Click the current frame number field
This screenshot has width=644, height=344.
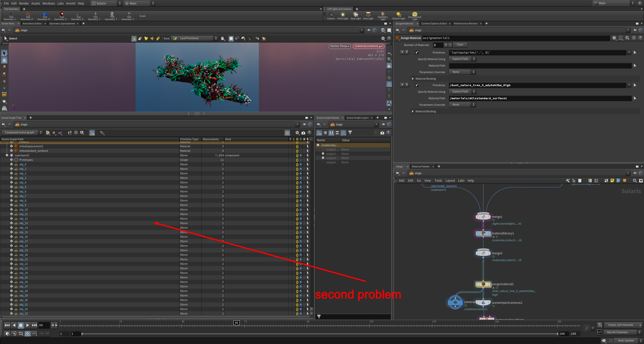click(44, 325)
